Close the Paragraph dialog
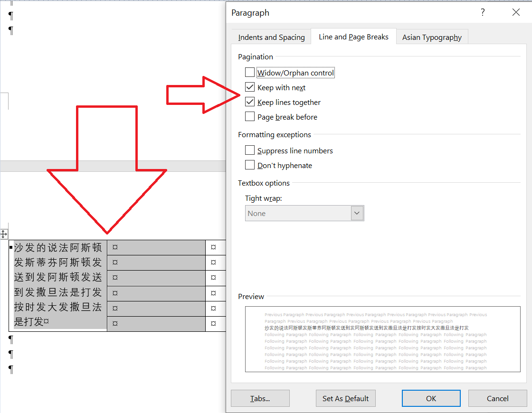The width and height of the screenshot is (532, 413). click(x=516, y=13)
